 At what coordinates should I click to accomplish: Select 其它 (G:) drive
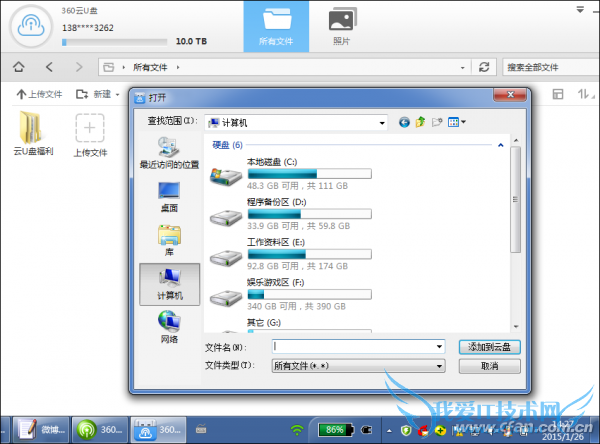click(x=291, y=325)
